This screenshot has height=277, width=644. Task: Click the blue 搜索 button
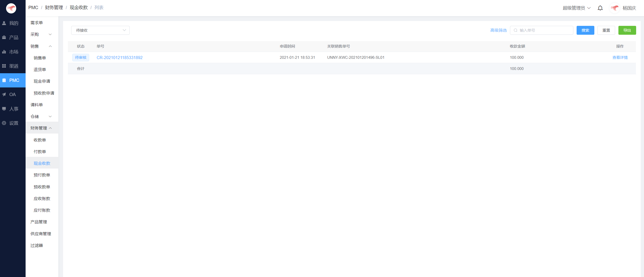click(585, 30)
